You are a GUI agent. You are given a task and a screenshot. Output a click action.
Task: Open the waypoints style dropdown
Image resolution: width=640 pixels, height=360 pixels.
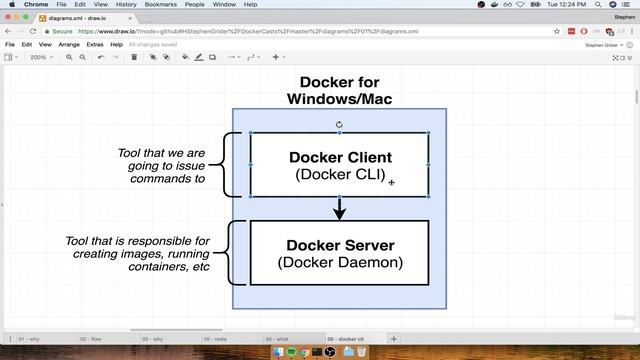coord(254,57)
